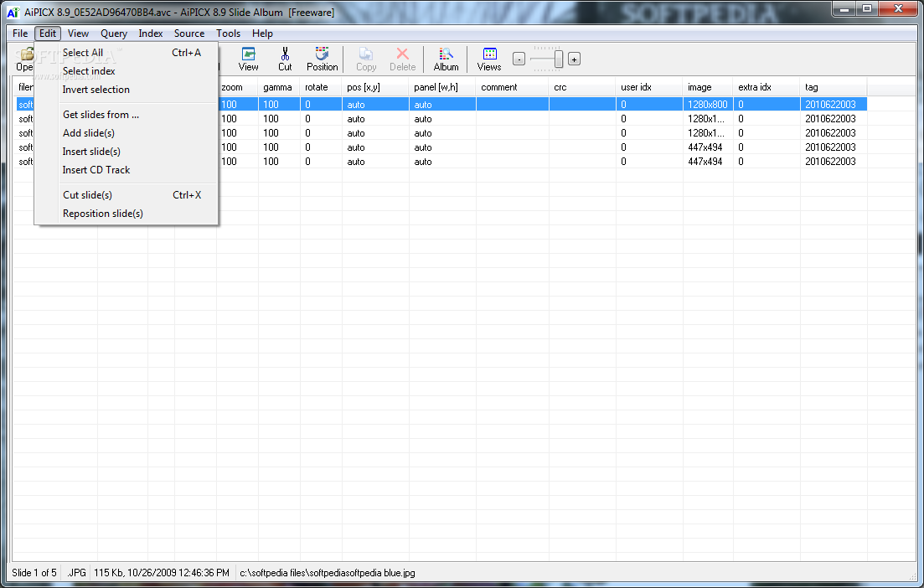Open the Index menu
The width and height of the screenshot is (924, 588).
click(150, 34)
